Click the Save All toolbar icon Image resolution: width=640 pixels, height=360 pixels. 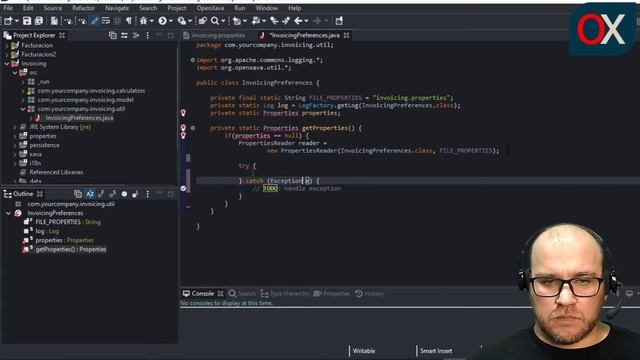[39, 21]
